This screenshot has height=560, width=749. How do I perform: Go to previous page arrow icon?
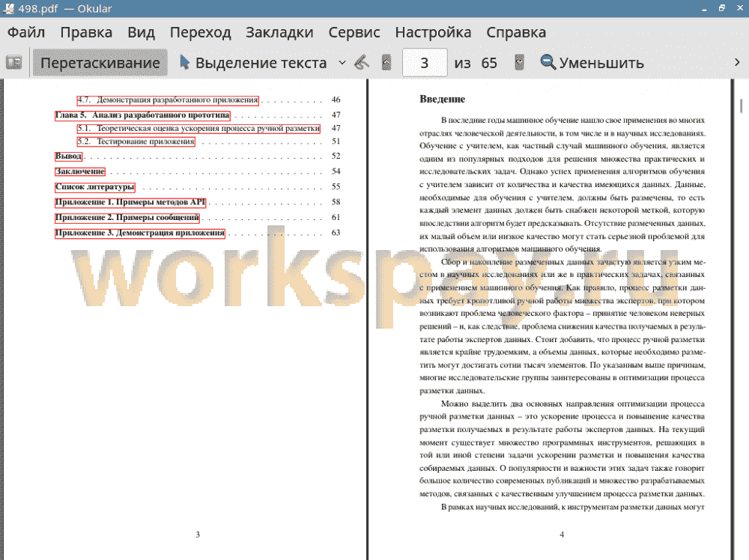[x=386, y=63]
